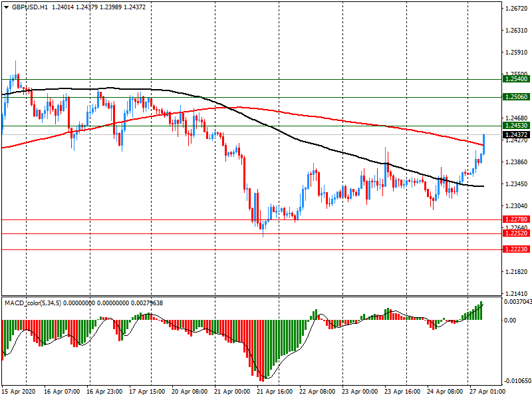This screenshot has height=399, width=532.
Task: Click the 21 Apr 00:00 time axis label
Action: pos(232,392)
